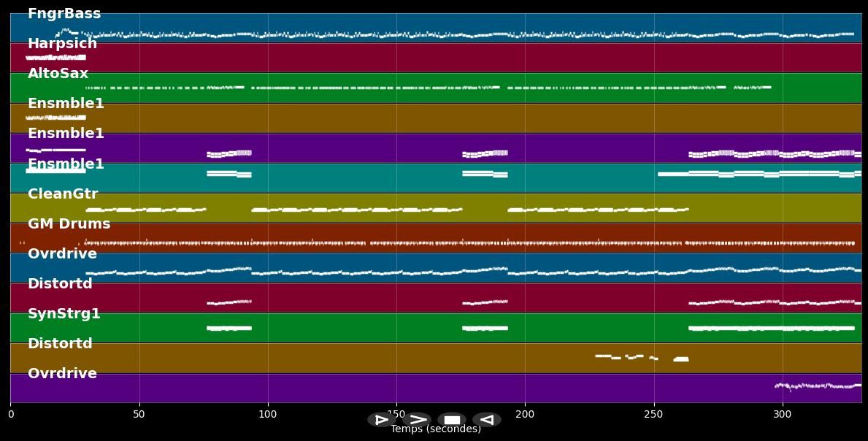Select the FngrBass track label
The height and width of the screenshot is (441, 868).
(63, 12)
